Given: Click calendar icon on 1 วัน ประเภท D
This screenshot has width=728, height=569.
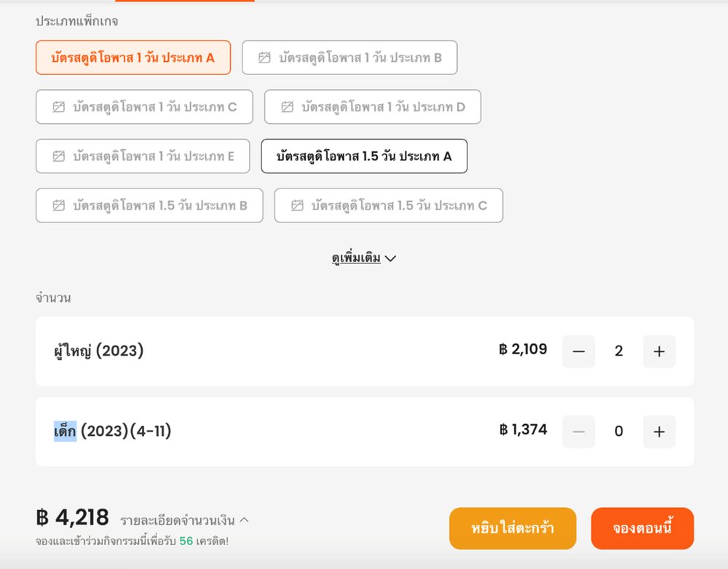Looking at the screenshot, I should [x=288, y=107].
